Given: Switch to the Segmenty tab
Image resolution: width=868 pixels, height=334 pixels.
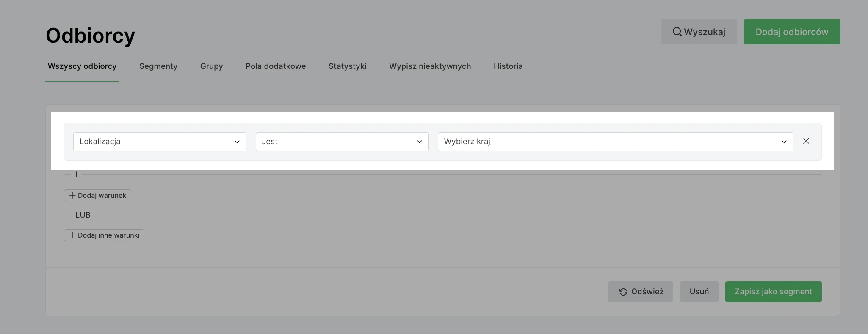Looking at the screenshot, I should click(158, 66).
